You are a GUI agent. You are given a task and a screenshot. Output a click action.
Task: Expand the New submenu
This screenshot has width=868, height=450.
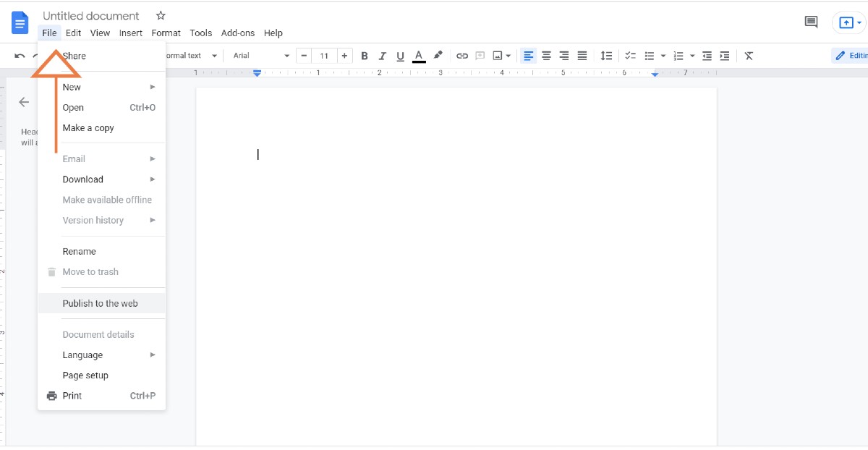tap(71, 87)
